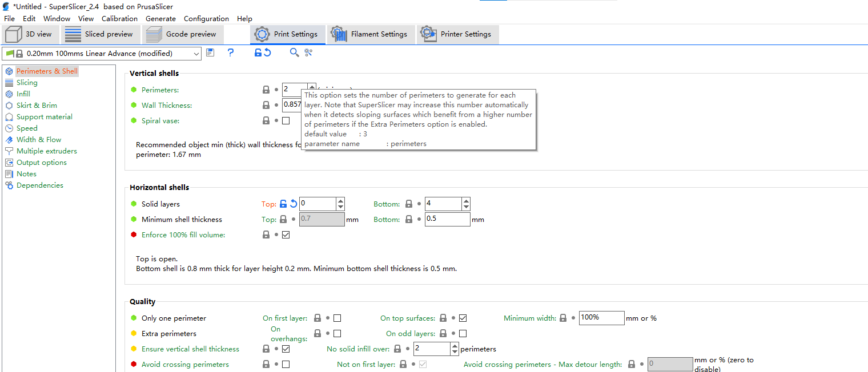
Task: Decrease No solid infill over perimeters value
Action: click(455, 352)
